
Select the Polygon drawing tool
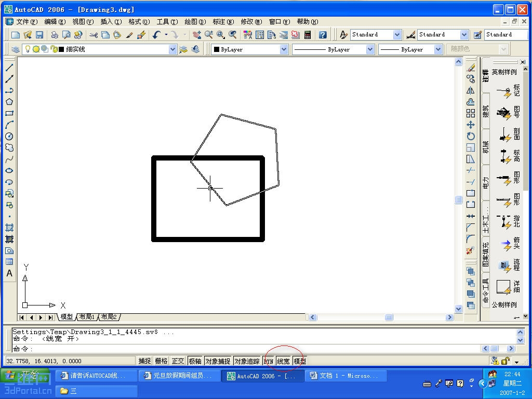pos(9,102)
